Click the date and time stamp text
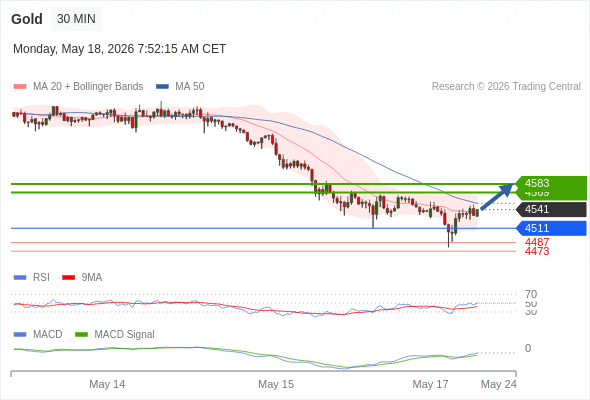 click(x=120, y=49)
